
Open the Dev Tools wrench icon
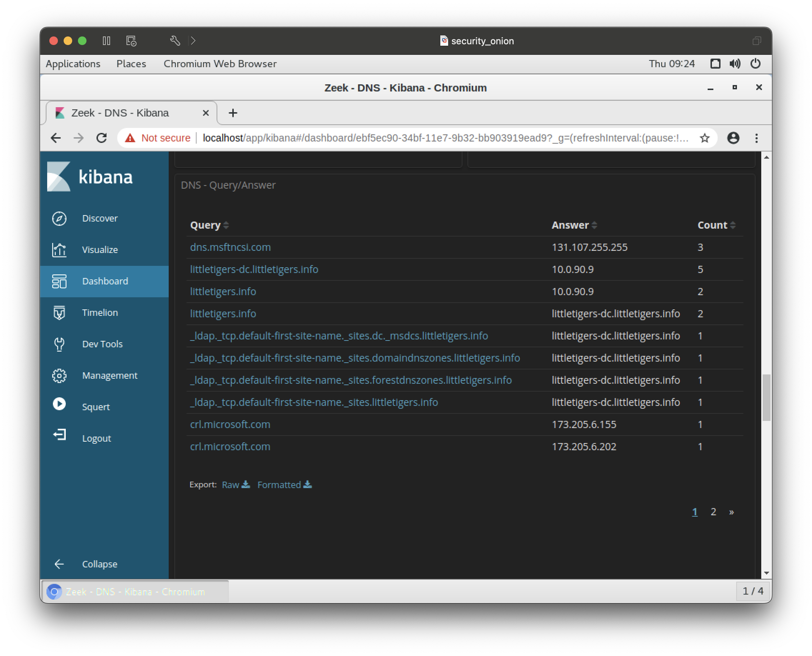pyautogui.click(x=59, y=344)
